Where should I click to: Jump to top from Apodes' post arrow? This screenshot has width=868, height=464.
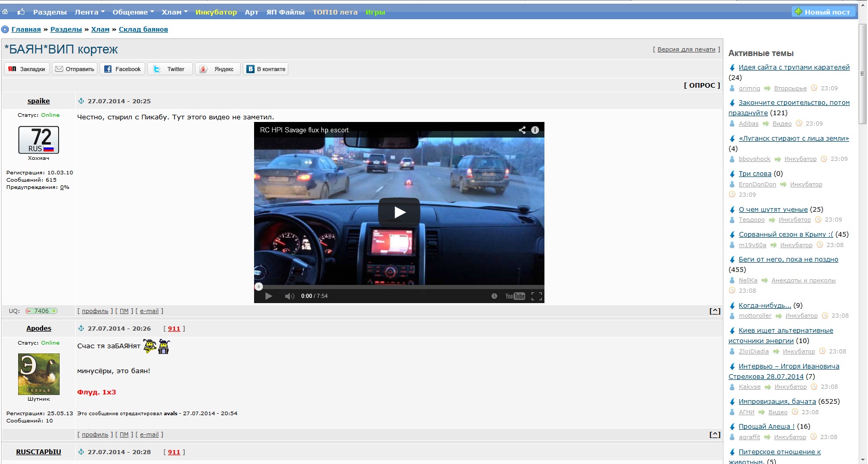point(715,435)
